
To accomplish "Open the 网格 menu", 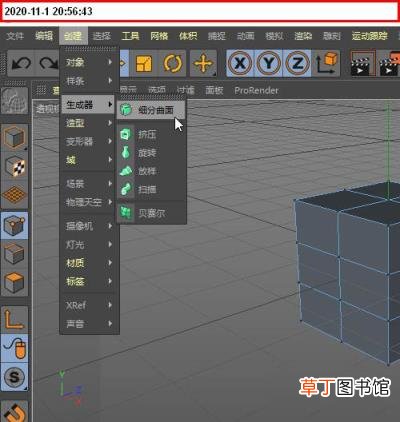I will click(x=159, y=36).
